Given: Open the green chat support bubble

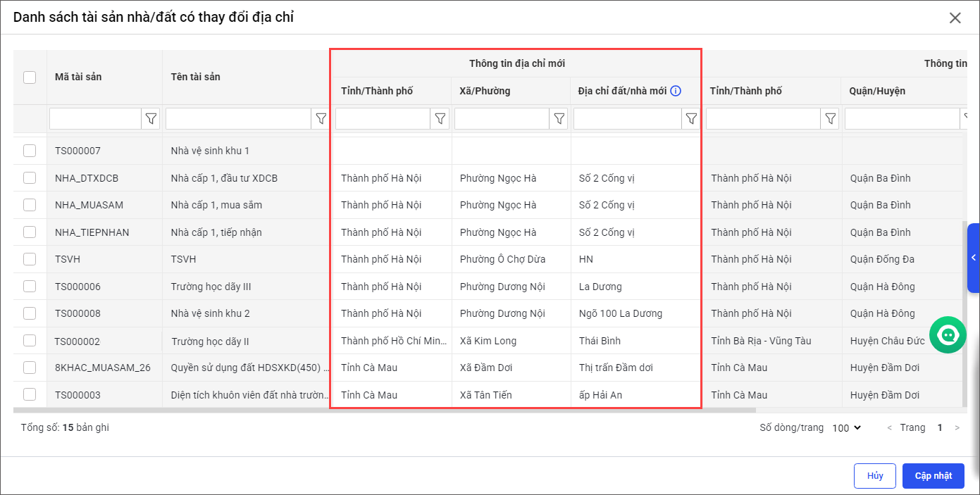Looking at the screenshot, I should pyautogui.click(x=948, y=335).
